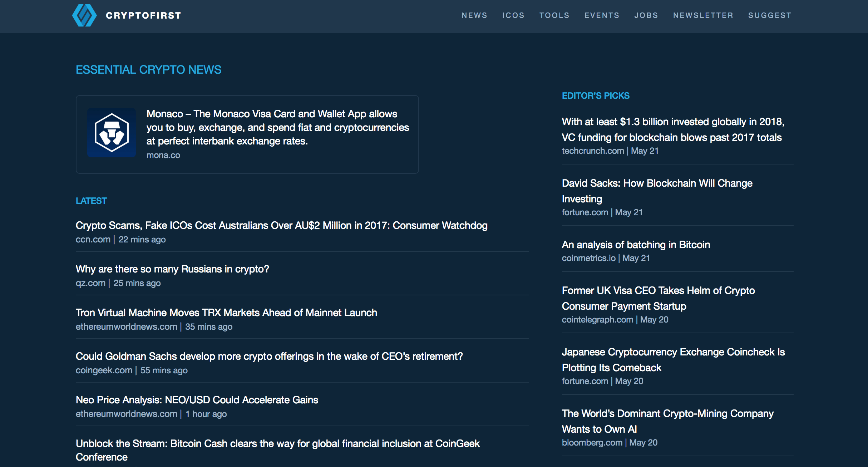Click coingeek.com source link
The width and height of the screenshot is (868, 467).
coord(104,370)
